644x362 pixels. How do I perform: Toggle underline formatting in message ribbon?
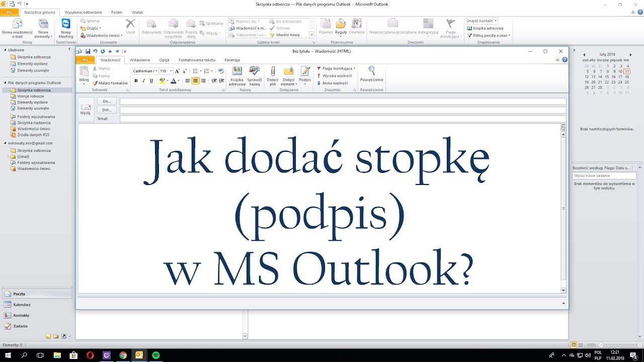[x=151, y=80]
